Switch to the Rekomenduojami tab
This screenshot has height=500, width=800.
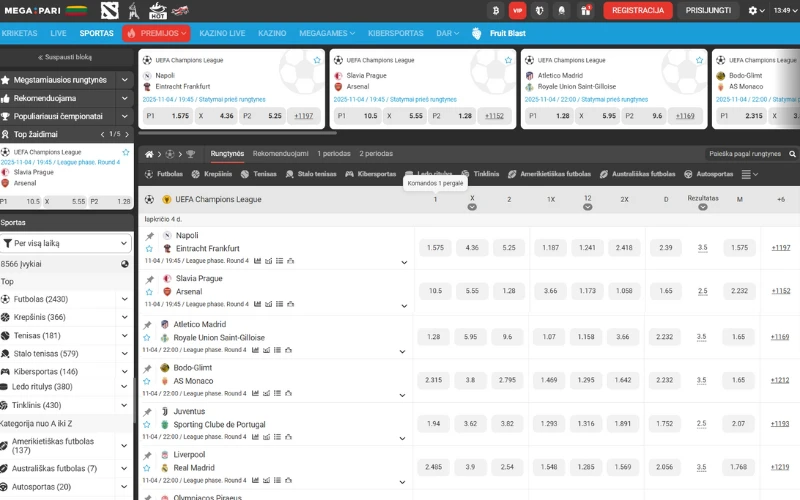280,154
